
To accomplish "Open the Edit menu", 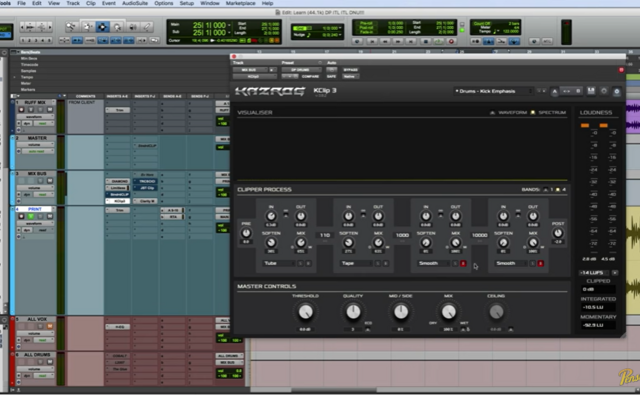I will (x=37, y=3).
